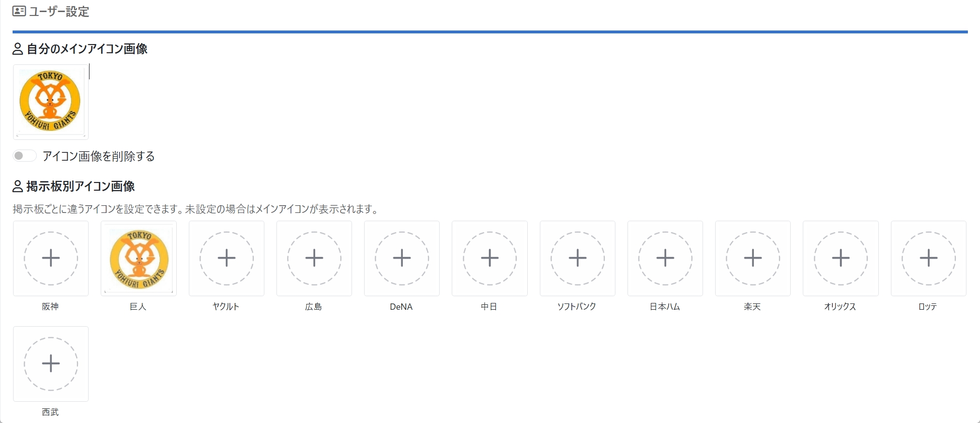
Task: Add icon for the オリックス board
Action: click(x=841, y=258)
